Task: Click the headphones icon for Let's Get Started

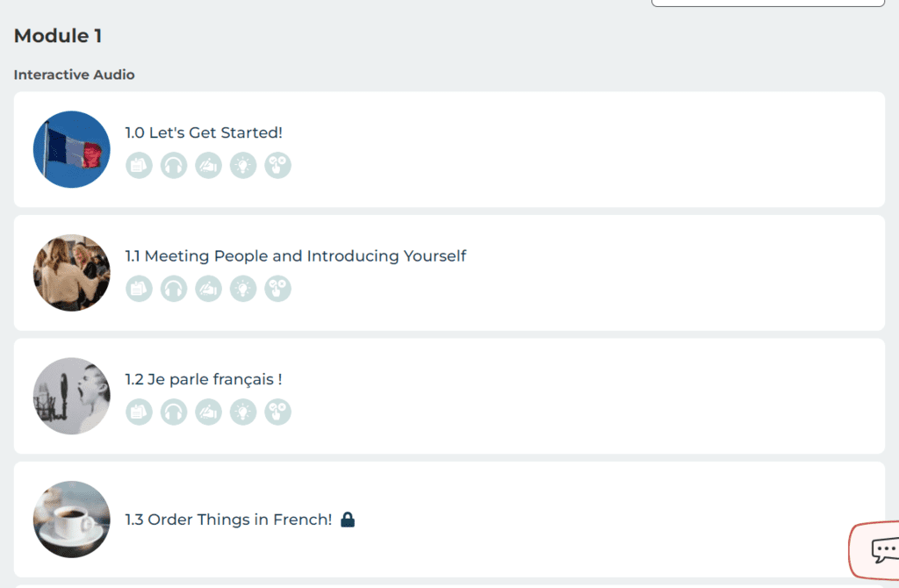Action: click(174, 165)
